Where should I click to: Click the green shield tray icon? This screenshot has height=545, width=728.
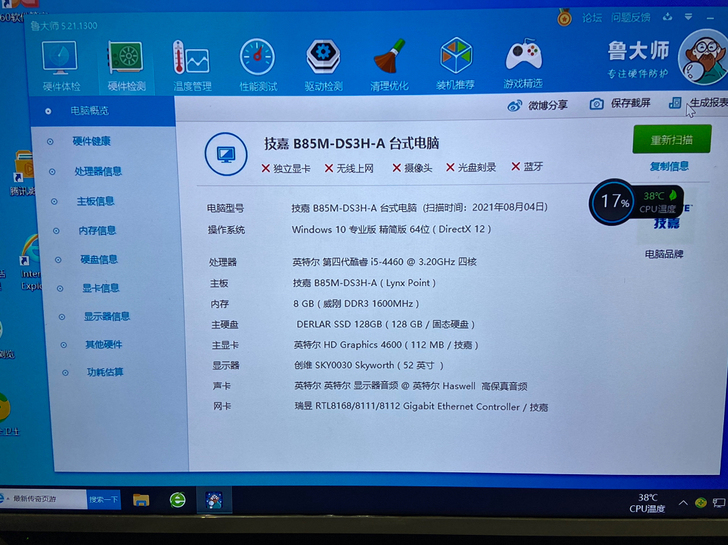pos(701,502)
